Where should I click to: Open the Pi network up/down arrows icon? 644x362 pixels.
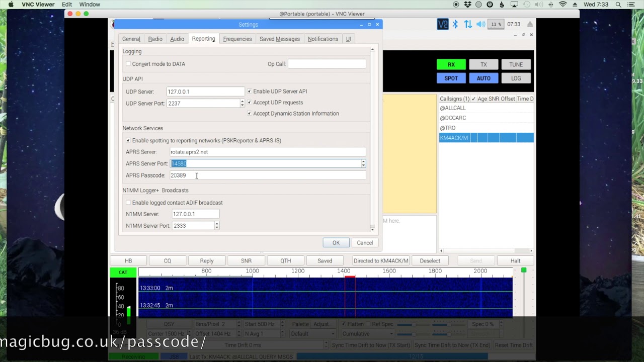[468, 24]
